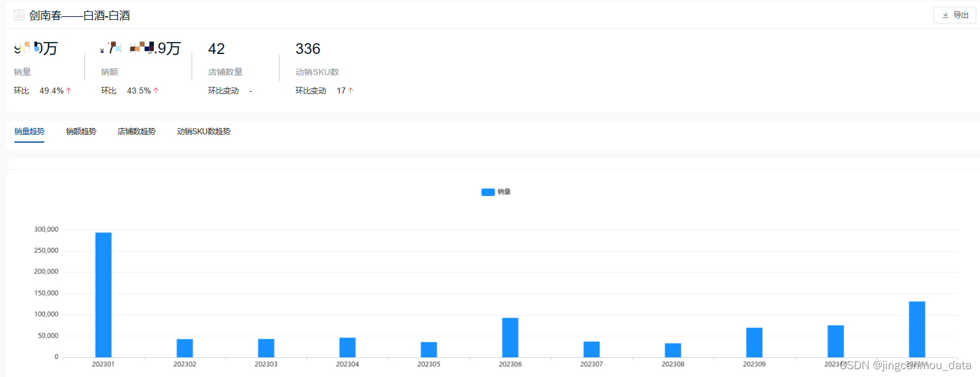The width and height of the screenshot is (980, 377).
Task: Click the 202307 sales bar
Action: click(x=592, y=349)
